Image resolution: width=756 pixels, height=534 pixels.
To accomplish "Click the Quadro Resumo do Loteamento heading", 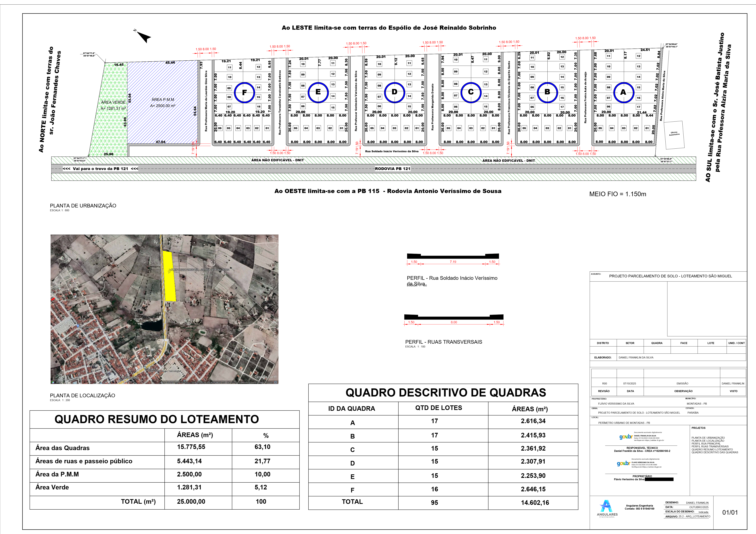I will 157,419.
